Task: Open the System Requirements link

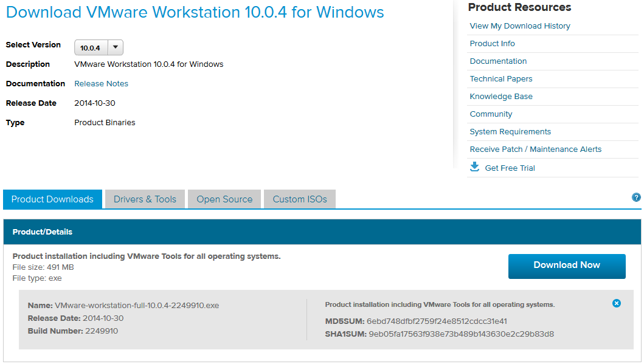Action: (510, 132)
